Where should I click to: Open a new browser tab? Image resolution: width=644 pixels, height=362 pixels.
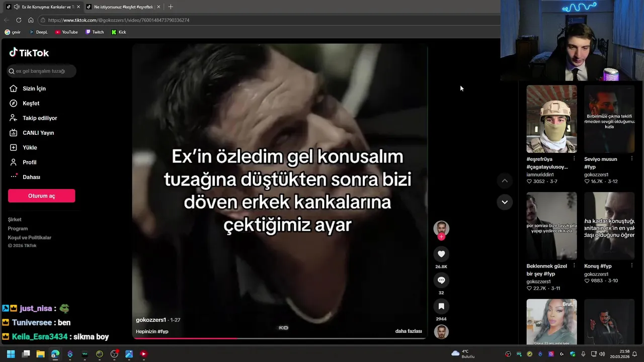click(171, 7)
